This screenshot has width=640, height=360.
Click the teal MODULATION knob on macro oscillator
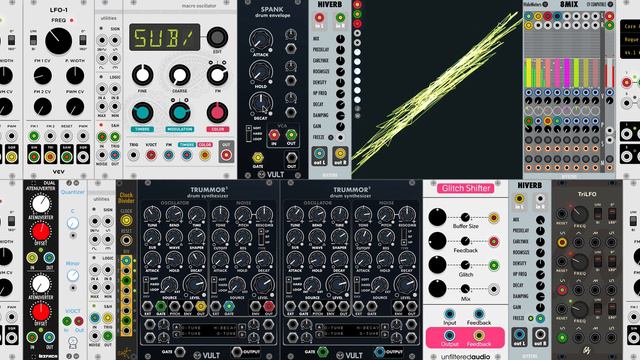click(180, 113)
